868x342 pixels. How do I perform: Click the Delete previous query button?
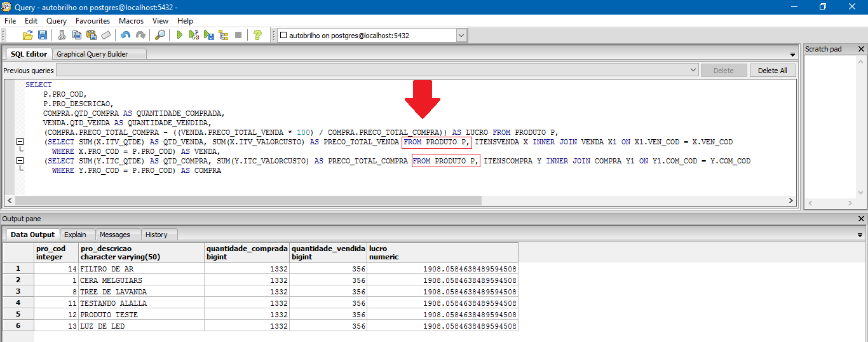tap(724, 71)
